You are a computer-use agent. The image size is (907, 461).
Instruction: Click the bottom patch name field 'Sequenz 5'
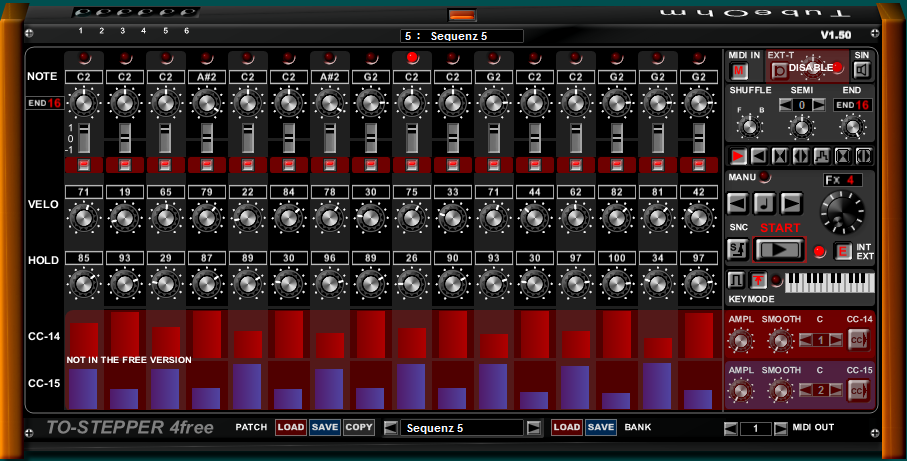point(462,428)
